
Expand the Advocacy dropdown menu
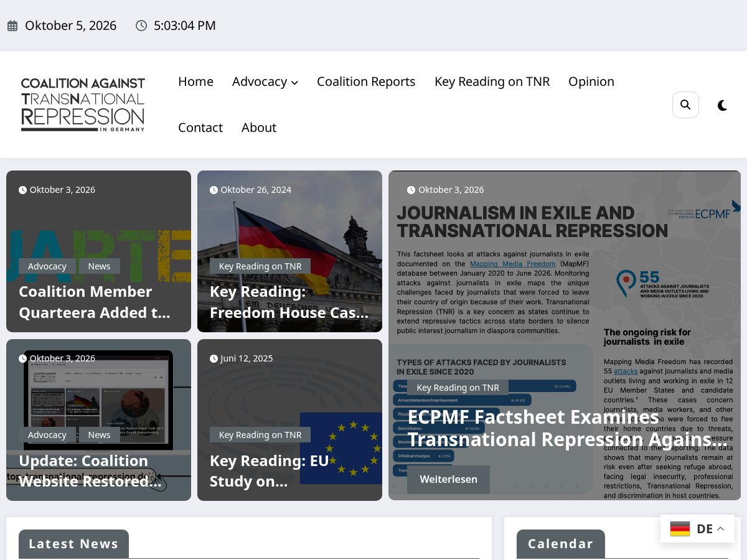265,82
